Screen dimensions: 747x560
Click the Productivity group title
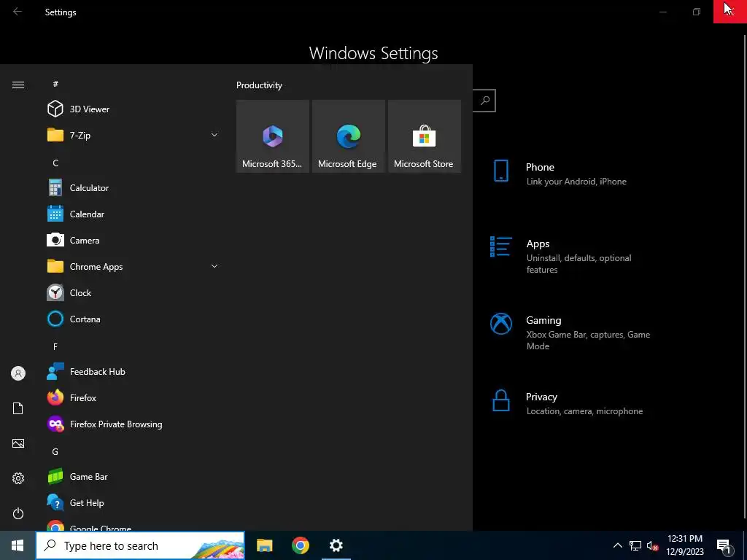[x=259, y=85]
